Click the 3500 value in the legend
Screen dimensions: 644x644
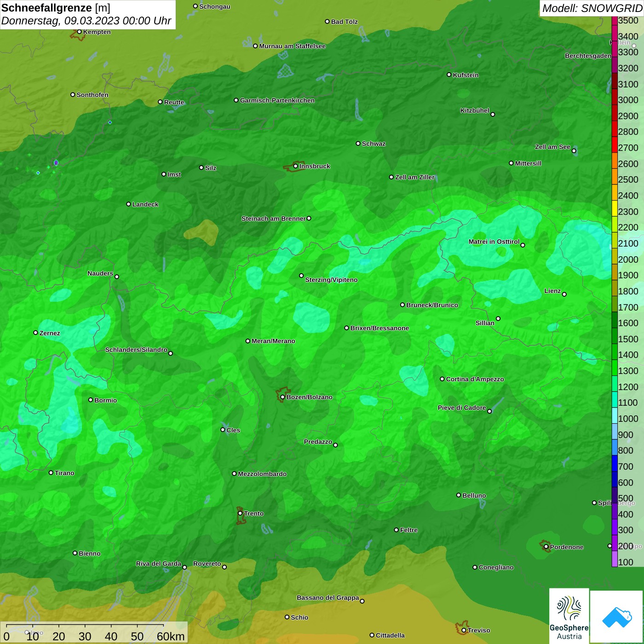(628, 20)
